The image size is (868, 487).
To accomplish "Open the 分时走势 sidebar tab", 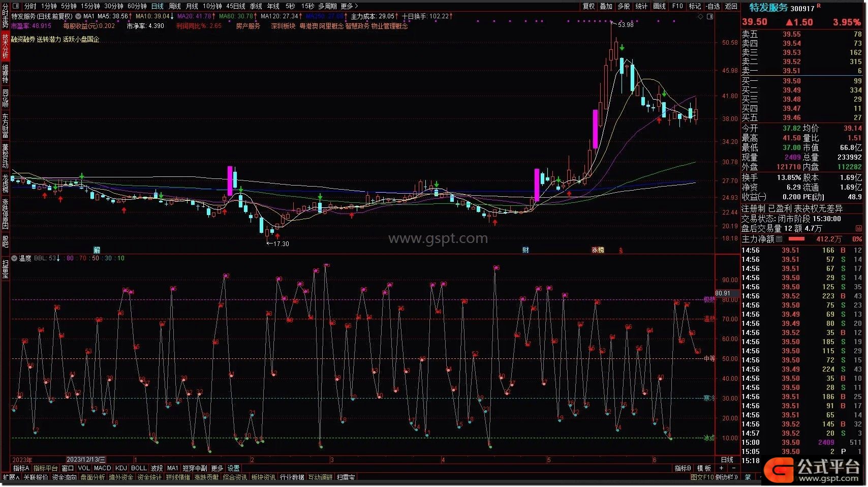I will point(5,15).
